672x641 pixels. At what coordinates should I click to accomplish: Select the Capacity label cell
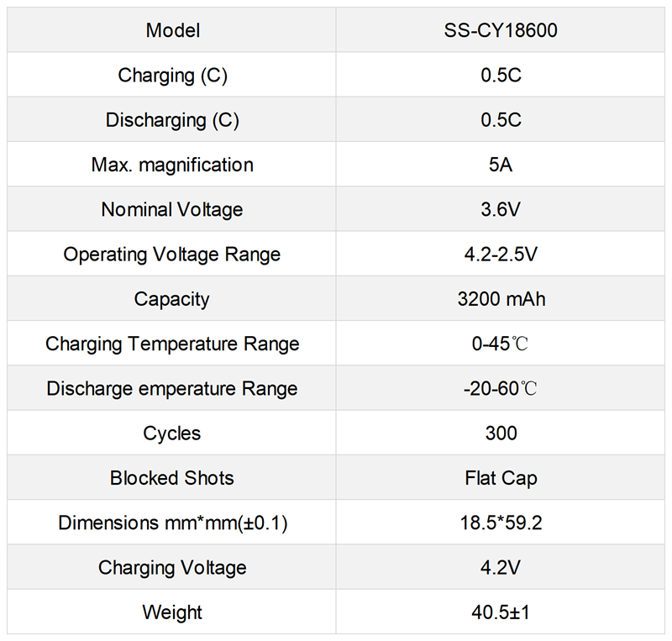pyautogui.click(x=172, y=299)
